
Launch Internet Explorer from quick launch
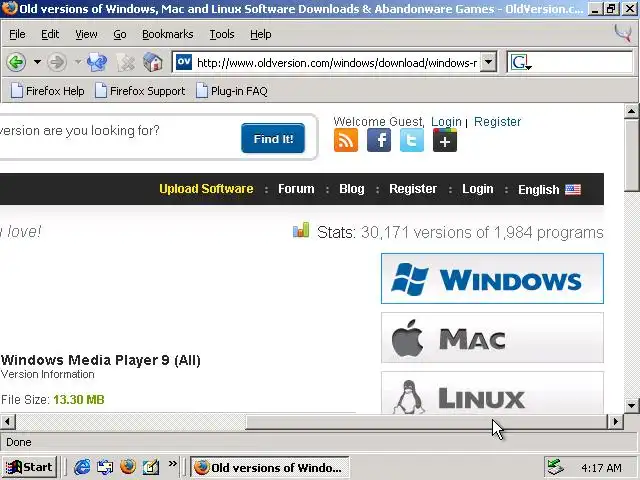[x=82, y=467]
